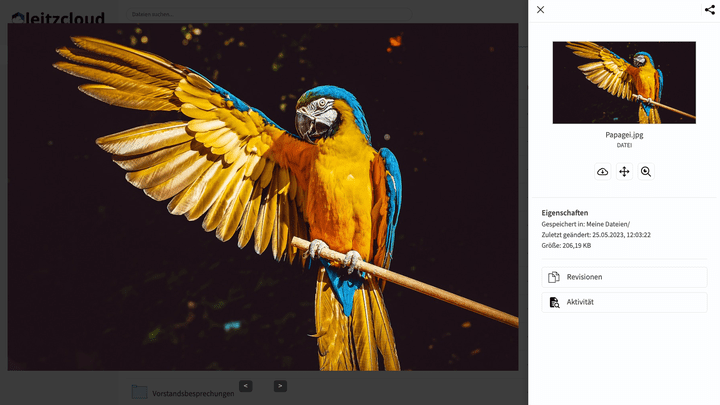Click the share icon in the details panel
Viewport: 720px width, 405px height.
pos(710,10)
